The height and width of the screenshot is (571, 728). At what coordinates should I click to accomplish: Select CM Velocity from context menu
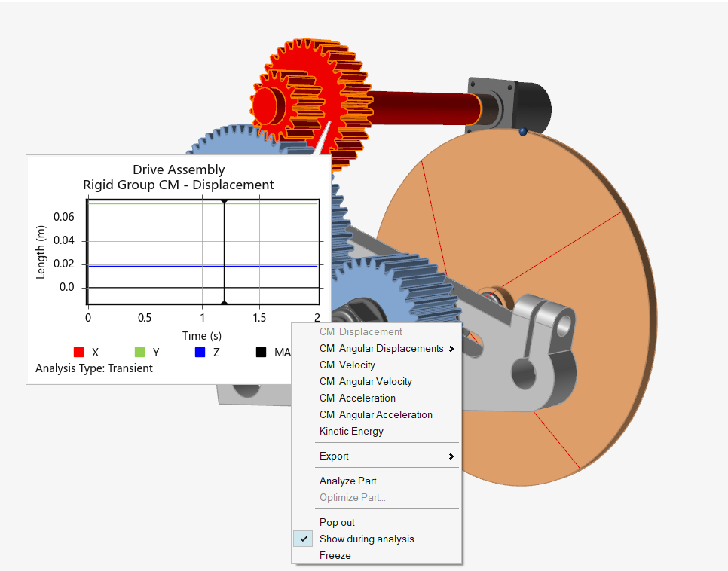pyautogui.click(x=347, y=365)
